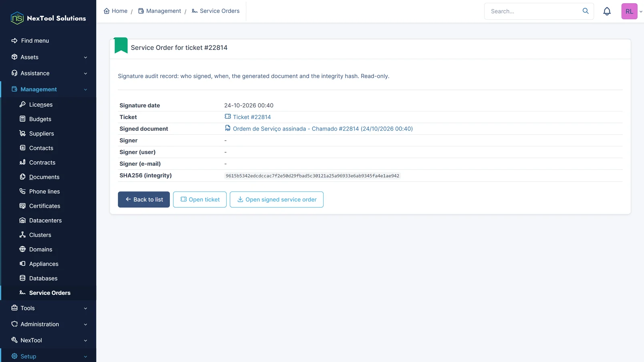Expand the Assistance menu chevron
Screen dimensions: 644x362
(x=85, y=74)
